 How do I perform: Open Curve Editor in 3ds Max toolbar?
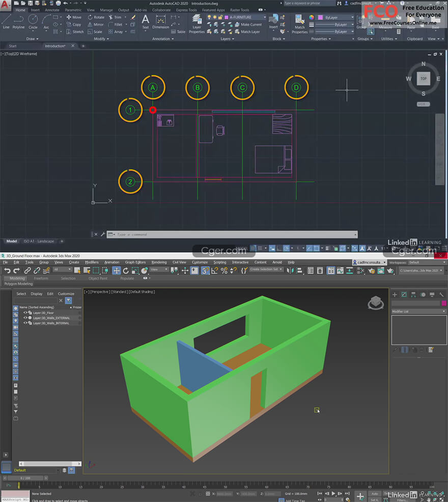click(x=340, y=271)
